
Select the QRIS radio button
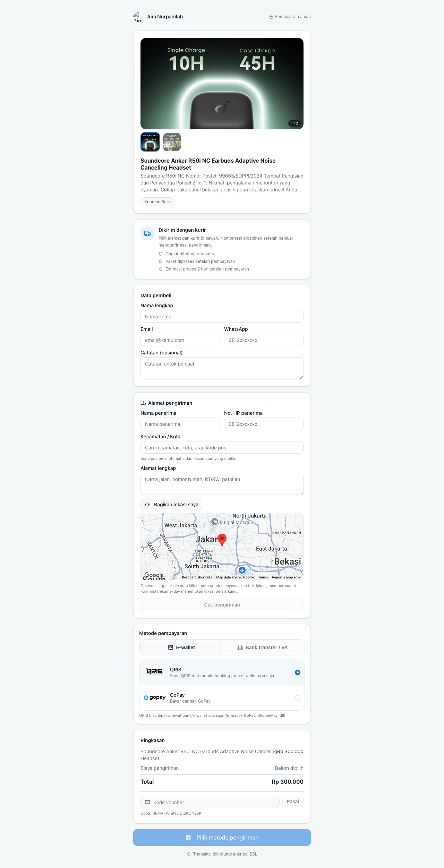[x=298, y=672]
